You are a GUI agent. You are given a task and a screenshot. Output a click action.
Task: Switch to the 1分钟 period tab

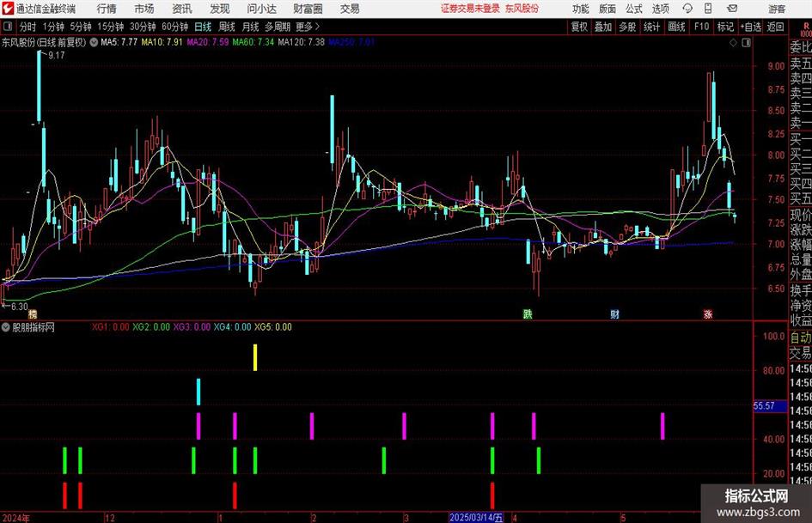click(53, 27)
